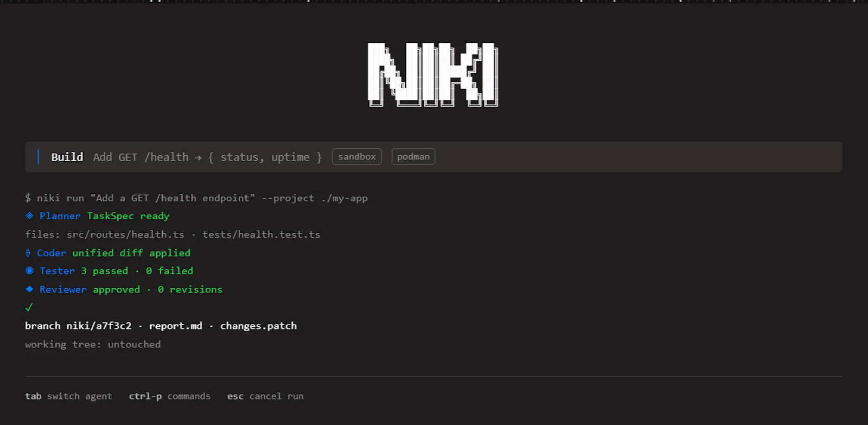Click the green checkmark icon
Screen dimensions: 868x425
29,307
